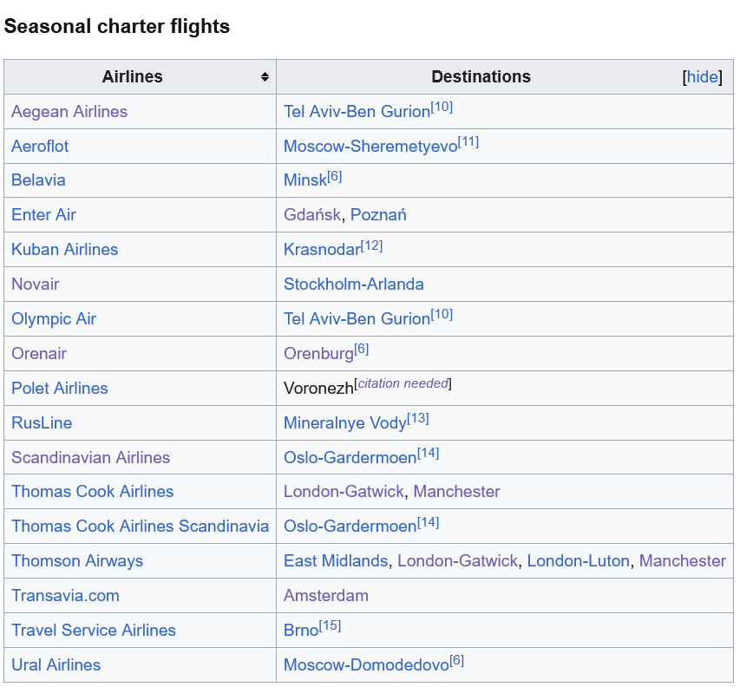The image size is (746, 700).
Task: Open reference 15 beside Brno
Action: 330,626
